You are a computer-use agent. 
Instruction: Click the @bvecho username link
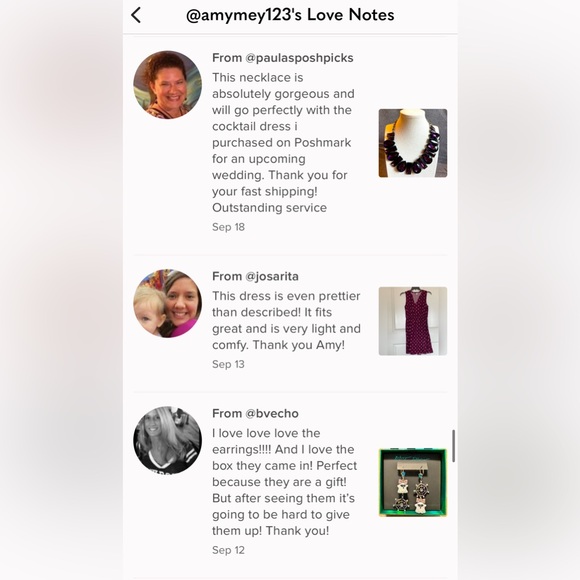coord(272,414)
